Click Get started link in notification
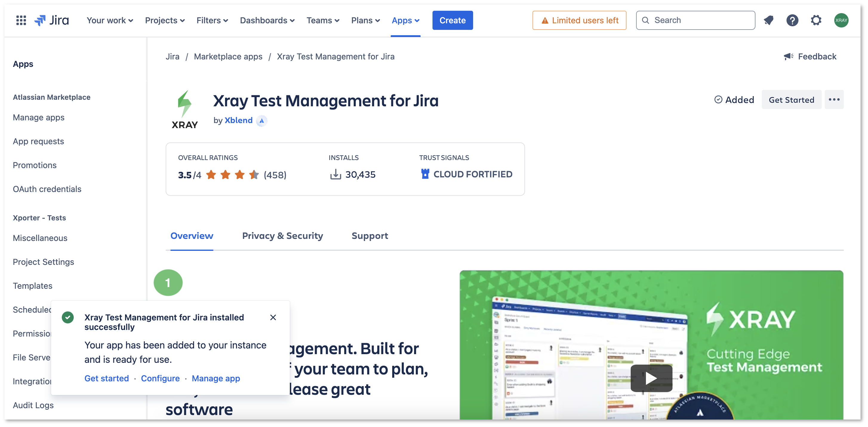The height and width of the screenshot is (427, 868). point(107,378)
